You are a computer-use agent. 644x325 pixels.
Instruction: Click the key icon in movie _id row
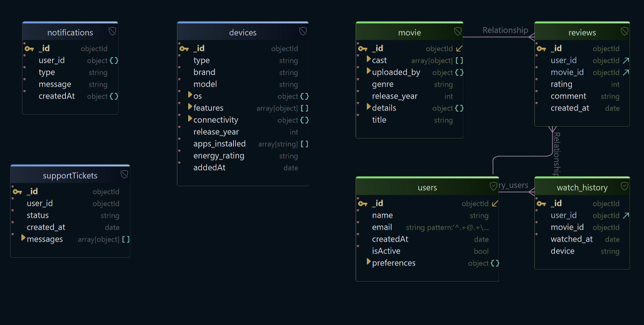(362, 48)
